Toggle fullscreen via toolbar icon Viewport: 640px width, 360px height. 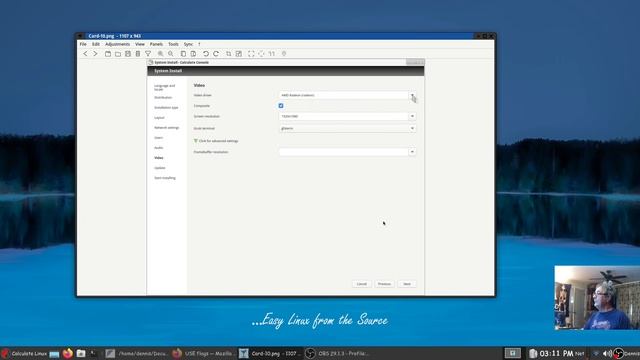coord(251,53)
